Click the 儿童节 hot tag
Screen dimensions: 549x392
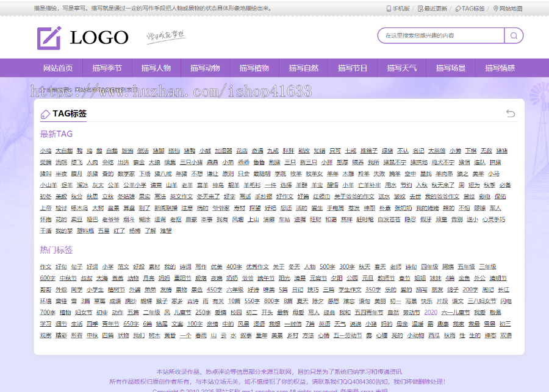183,313
